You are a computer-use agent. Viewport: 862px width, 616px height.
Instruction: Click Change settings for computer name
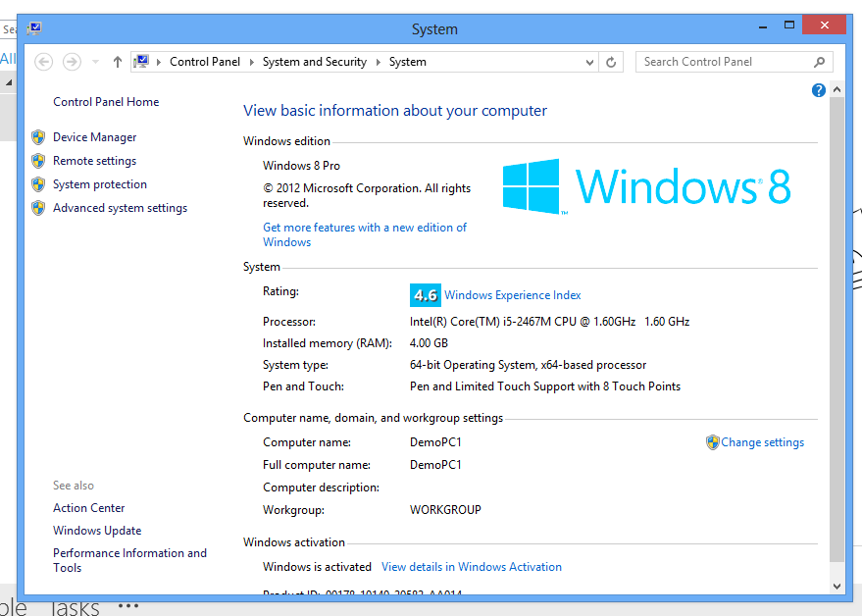(762, 442)
